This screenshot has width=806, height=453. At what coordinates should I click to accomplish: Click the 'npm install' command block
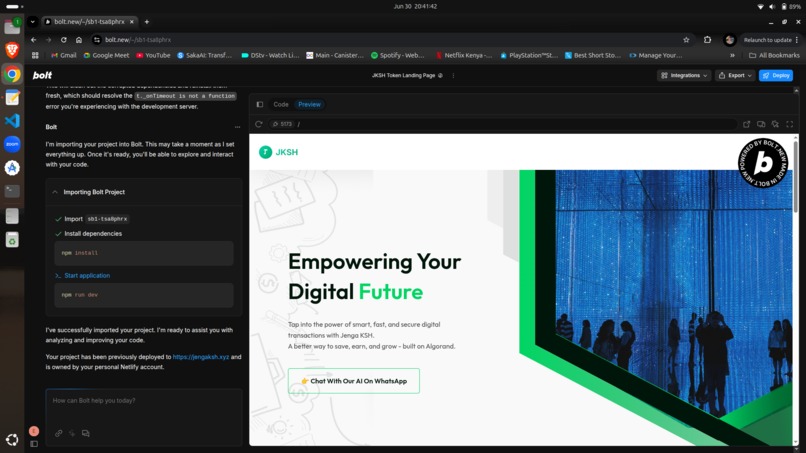[x=144, y=253]
